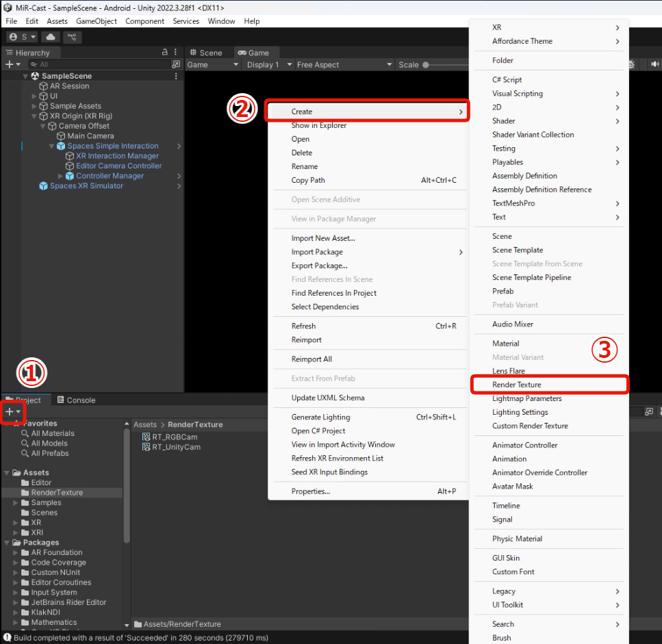Adjust the Game view Scale slider

point(426,65)
